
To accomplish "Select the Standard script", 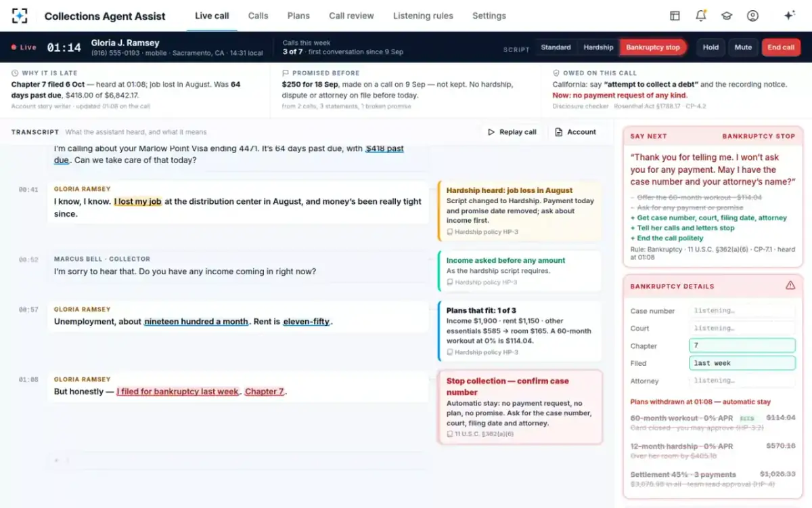I will point(556,47).
